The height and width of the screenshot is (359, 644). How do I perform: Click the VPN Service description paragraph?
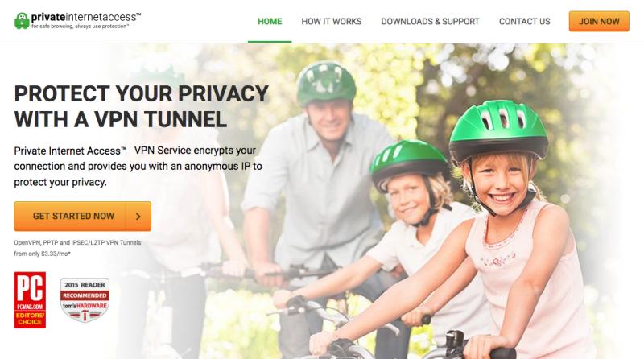138,167
